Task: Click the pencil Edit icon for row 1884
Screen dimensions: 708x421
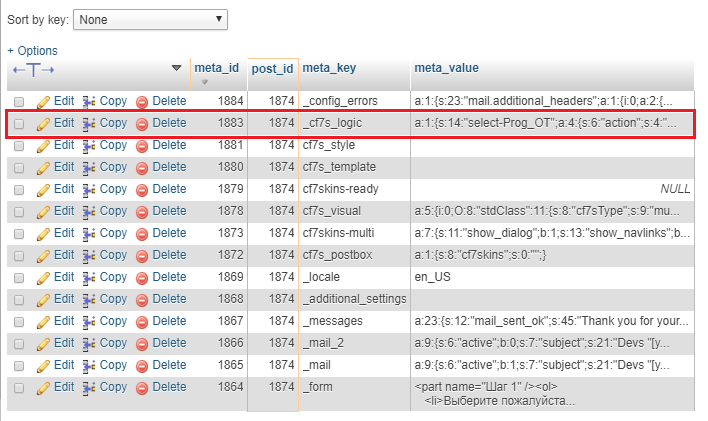Action: pos(43,101)
